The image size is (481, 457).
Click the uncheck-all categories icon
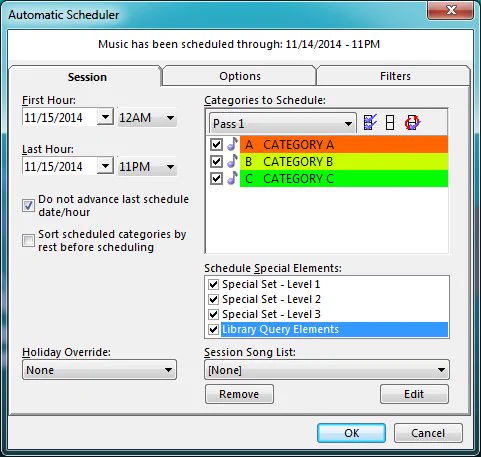(390, 123)
